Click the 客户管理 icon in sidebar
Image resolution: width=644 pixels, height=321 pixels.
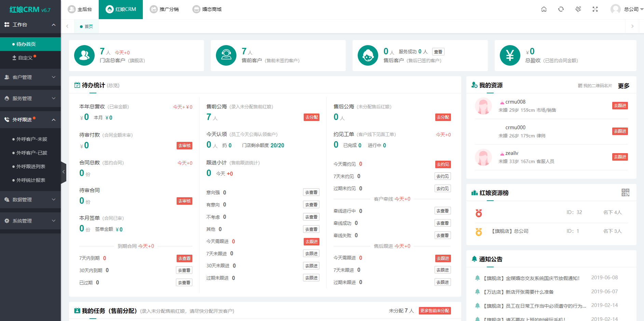6,77
